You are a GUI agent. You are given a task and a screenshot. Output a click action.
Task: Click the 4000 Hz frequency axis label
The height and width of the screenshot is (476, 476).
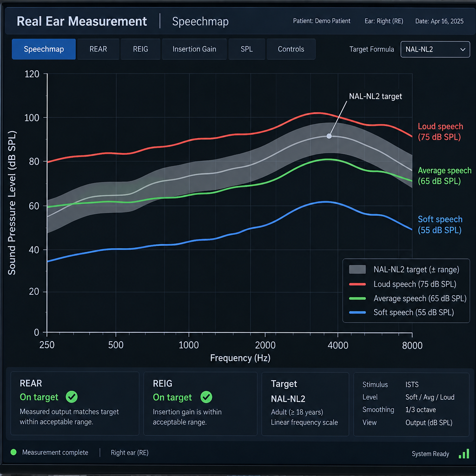[337, 345]
